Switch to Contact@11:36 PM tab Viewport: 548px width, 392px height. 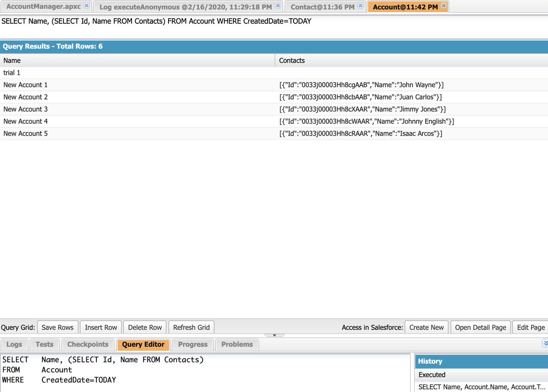tap(322, 6)
